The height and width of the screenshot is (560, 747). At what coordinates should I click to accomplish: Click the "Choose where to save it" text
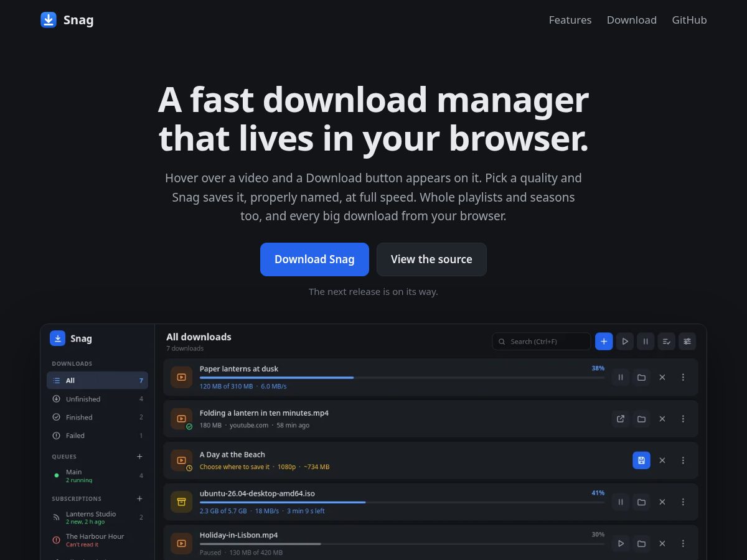coord(235,467)
